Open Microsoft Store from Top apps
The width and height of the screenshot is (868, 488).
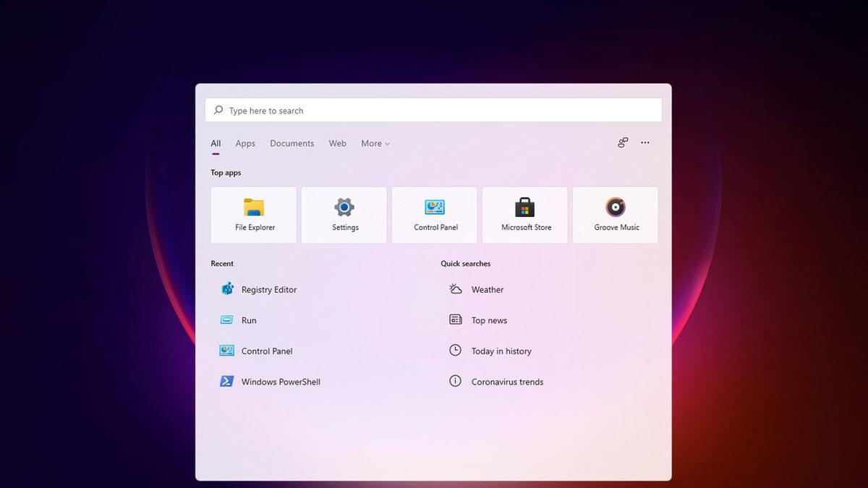[x=524, y=215]
